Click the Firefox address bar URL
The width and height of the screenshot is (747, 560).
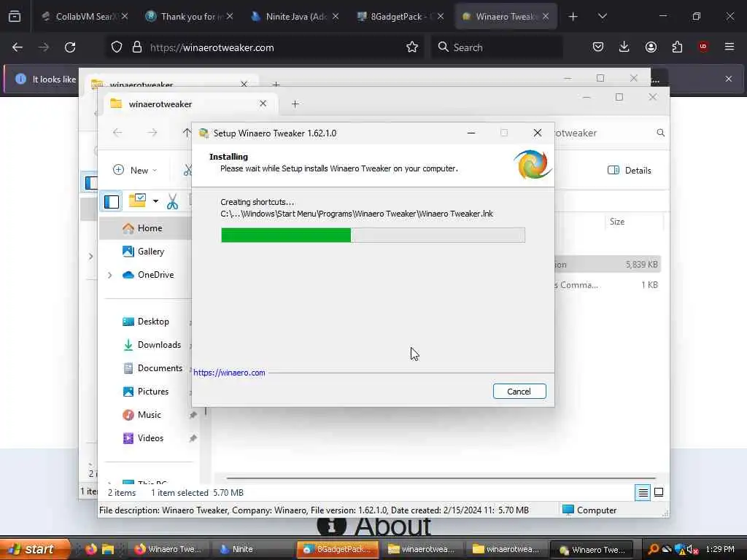(212, 47)
